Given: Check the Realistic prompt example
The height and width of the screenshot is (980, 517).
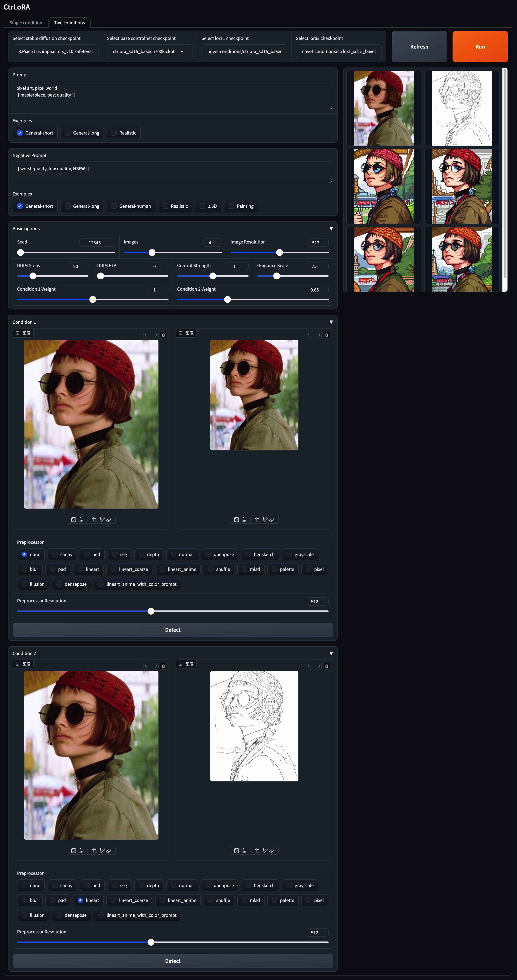Looking at the screenshot, I should [114, 133].
